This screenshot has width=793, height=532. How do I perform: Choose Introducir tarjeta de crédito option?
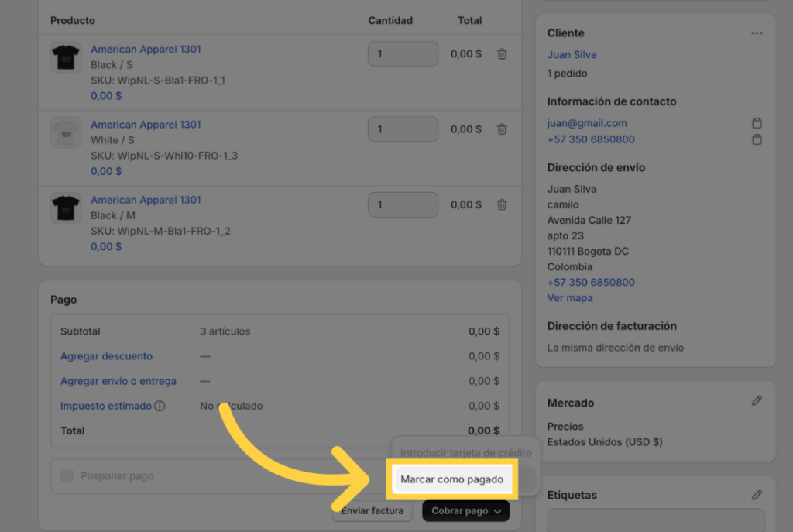pos(465,452)
